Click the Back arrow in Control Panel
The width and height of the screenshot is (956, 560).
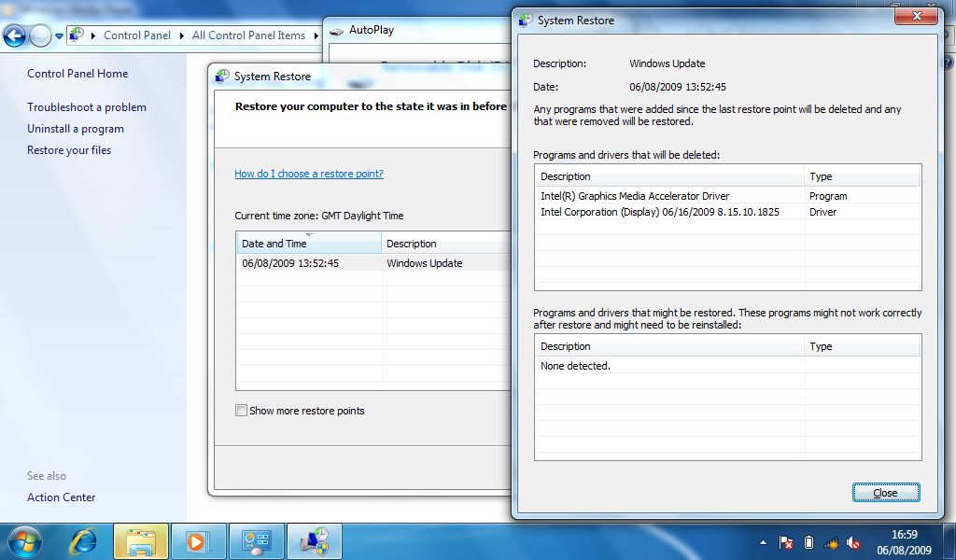coord(15,36)
